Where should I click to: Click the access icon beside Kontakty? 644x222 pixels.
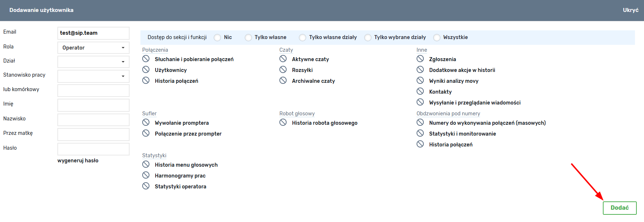pyautogui.click(x=420, y=91)
